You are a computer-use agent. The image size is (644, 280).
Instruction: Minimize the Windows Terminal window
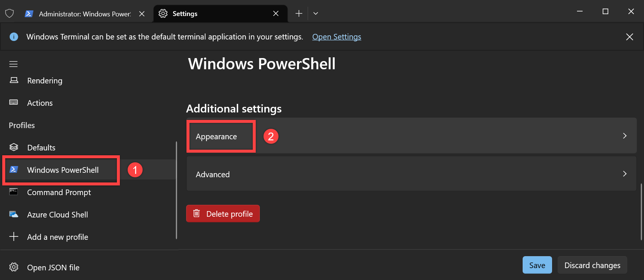580,12
